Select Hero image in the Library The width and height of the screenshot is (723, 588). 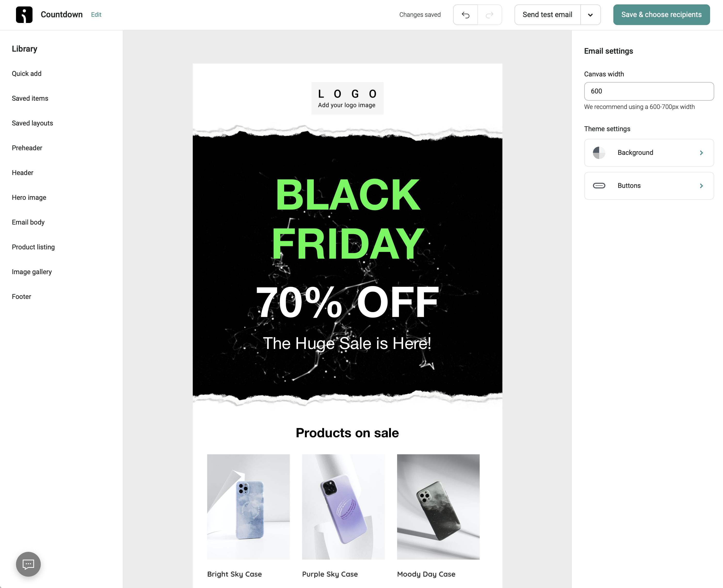point(29,197)
